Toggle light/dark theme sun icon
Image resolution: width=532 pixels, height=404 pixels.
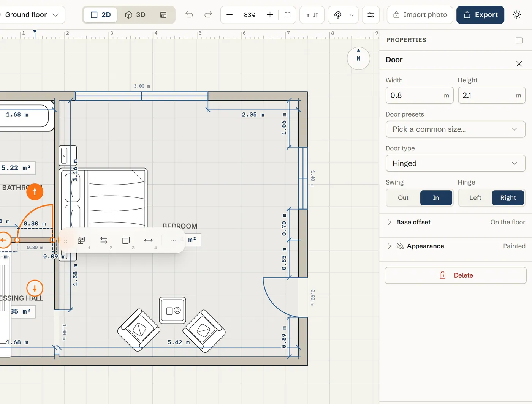517,15
